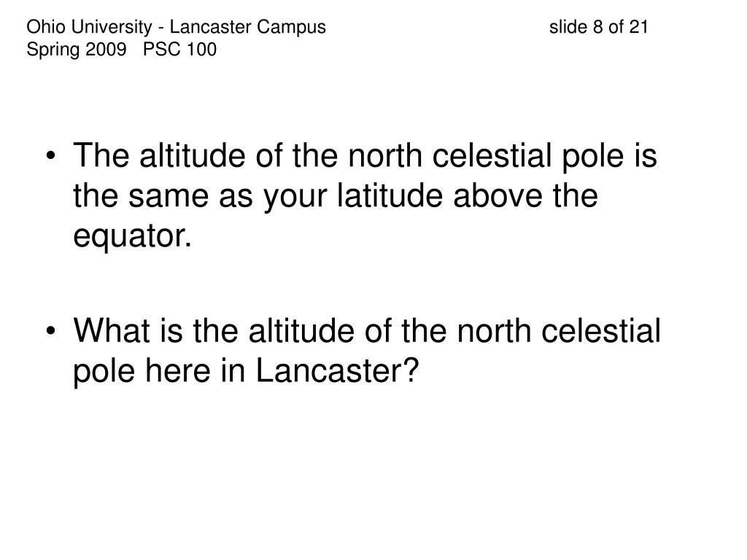This screenshot has height=560, width=747.
Task: Click the "slide 8 of 21" indicator
Action: pos(598,27)
